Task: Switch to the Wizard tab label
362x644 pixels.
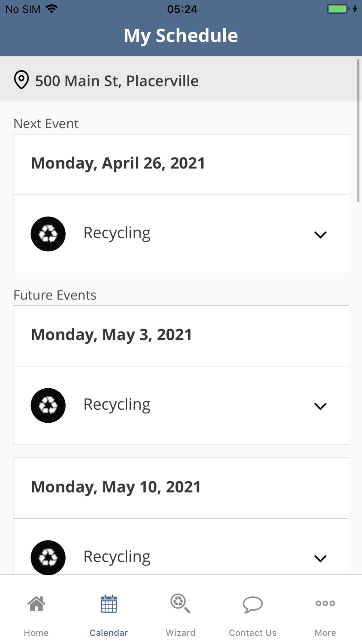Action: click(180, 633)
